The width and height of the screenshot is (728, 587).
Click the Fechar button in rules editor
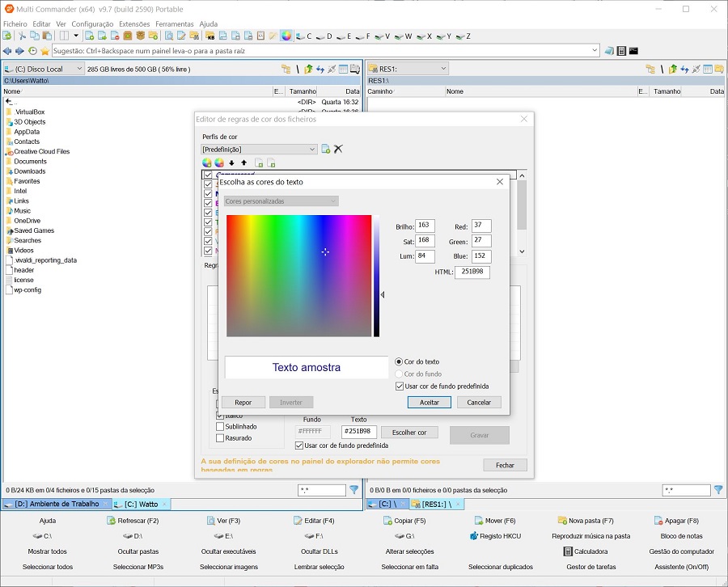tap(505, 465)
